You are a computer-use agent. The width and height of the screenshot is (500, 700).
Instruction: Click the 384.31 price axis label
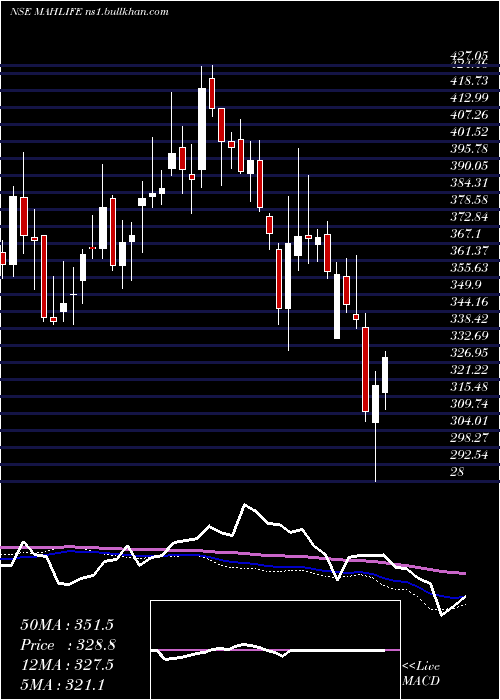click(x=469, y=183)
